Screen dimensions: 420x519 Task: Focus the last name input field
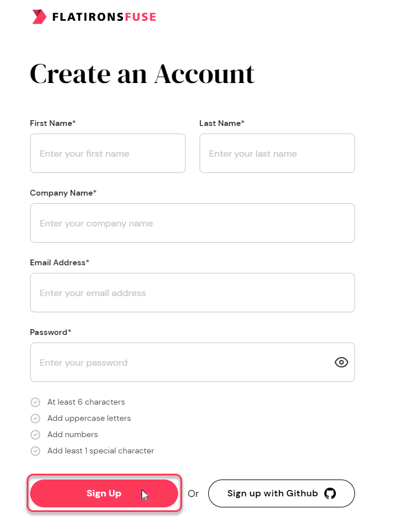coord(277,153)
